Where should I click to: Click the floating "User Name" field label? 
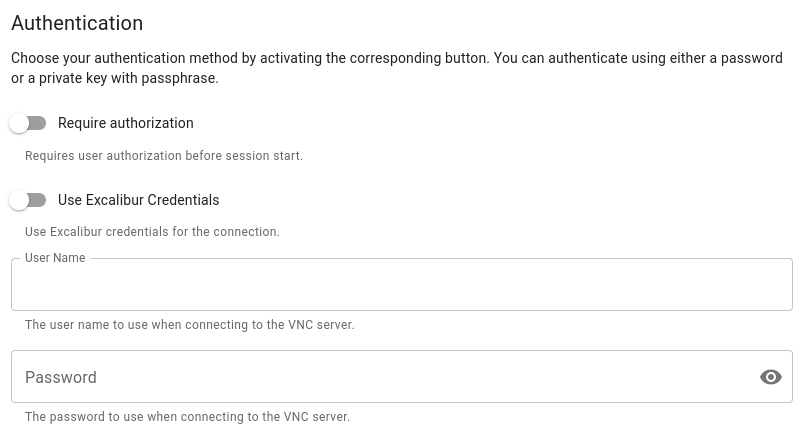[55, 258]
